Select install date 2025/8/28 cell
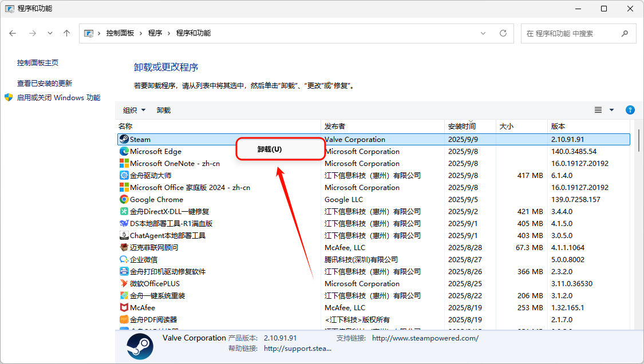 (x=465, y=247)
